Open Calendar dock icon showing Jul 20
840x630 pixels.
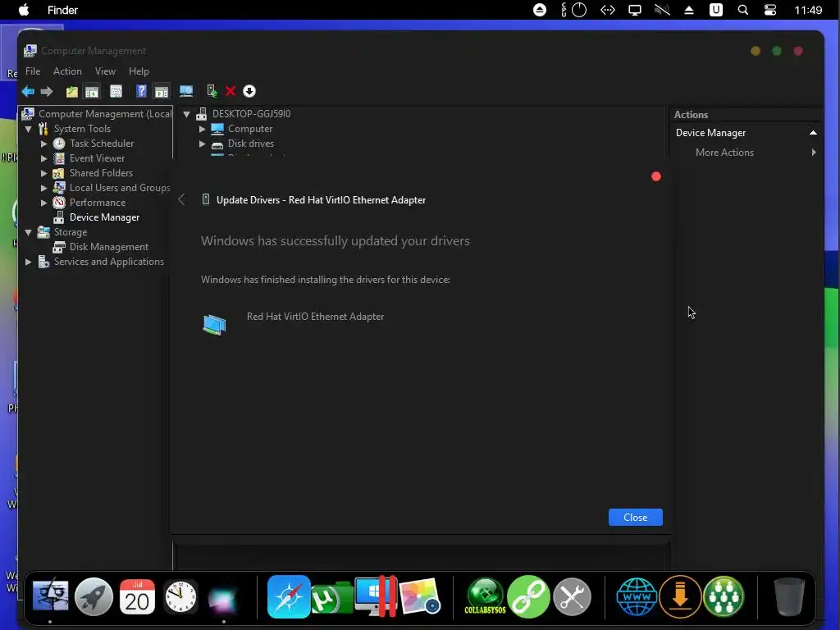click(x=137, y=596)
